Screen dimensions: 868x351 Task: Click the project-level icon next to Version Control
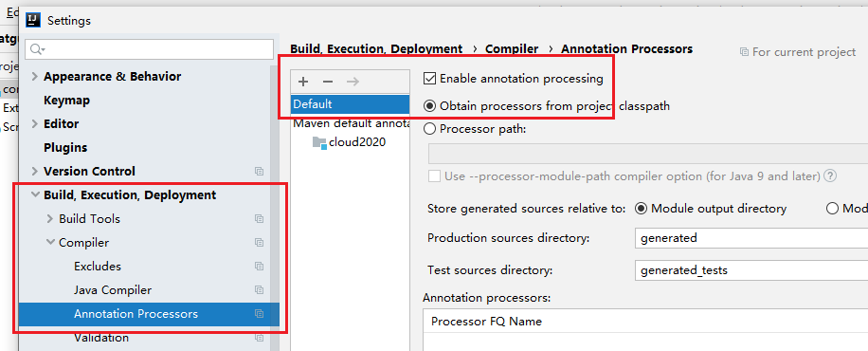(x=259, y=172)
